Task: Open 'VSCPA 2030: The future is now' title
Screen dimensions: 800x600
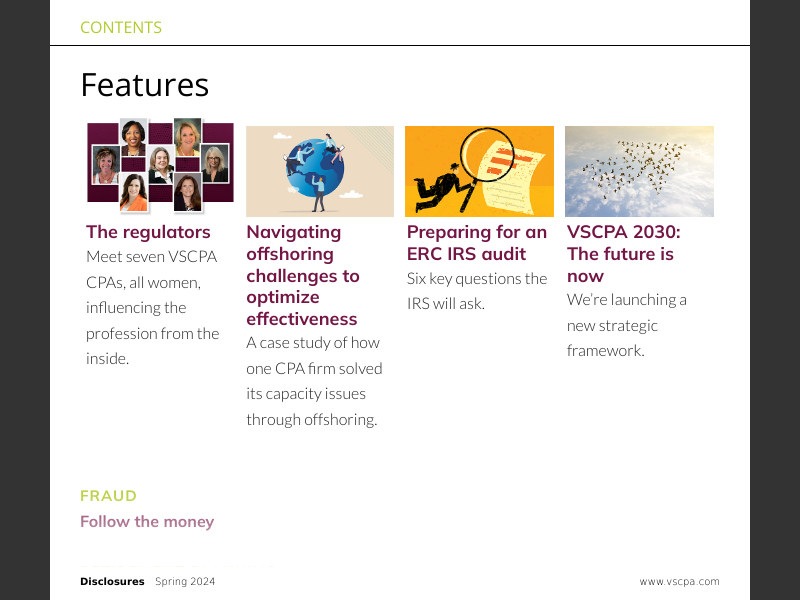Action: pos(623,254)
